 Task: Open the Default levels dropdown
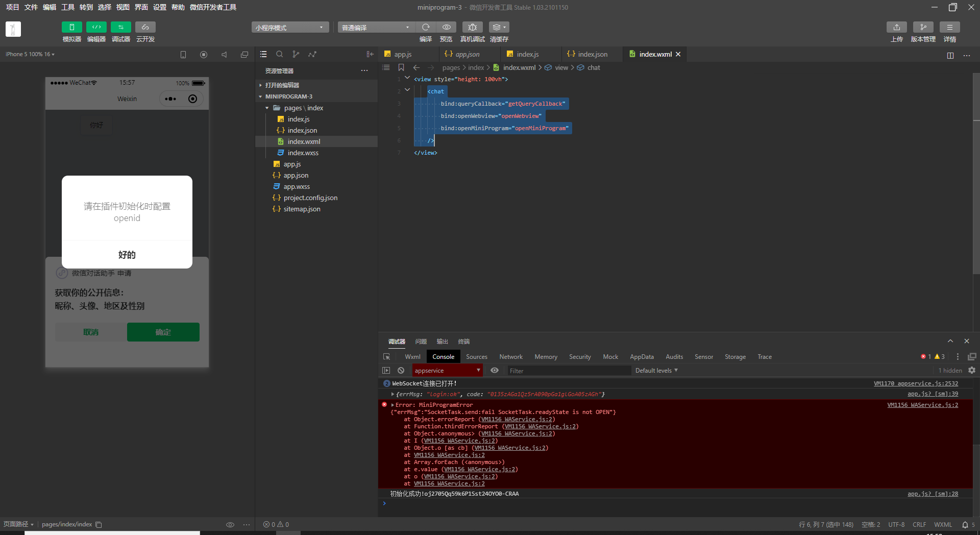656,371
